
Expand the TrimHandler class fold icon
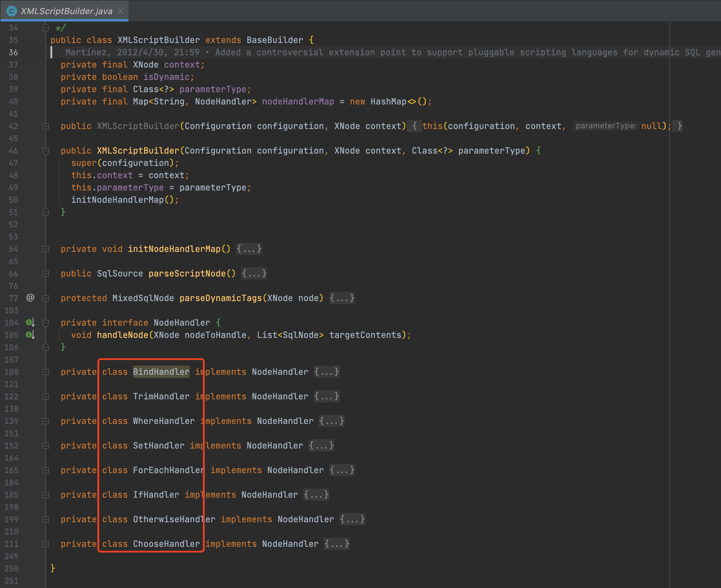[x=46, y=397]
